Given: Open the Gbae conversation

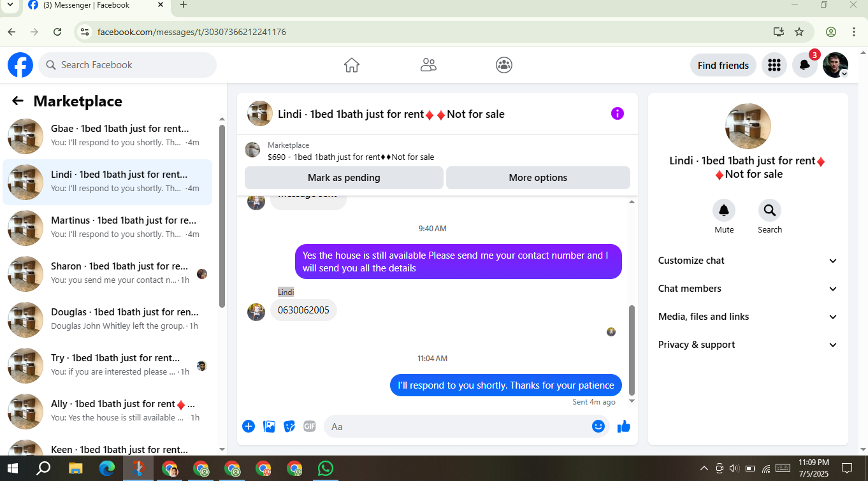Looking at the screenshot, I should (107, 136).
